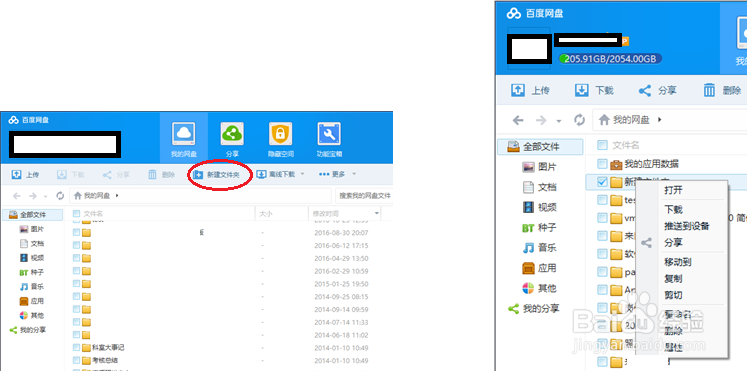Click 更多 button in left window toolbar
The width and height of the screenshot is (747, 371).
click(332, 174)
